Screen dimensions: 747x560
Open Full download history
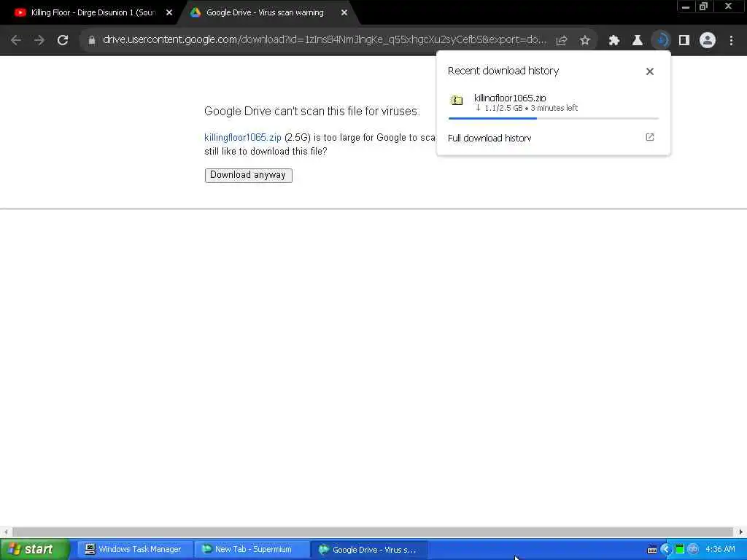pyautogui.click(x=554, y=138)
